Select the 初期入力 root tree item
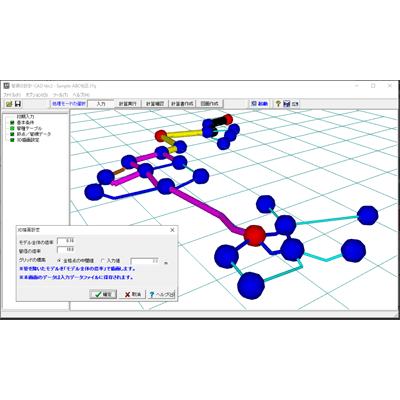Image resolution: width=400 pixels, height=400 pixels. click(x=26, y=117)
